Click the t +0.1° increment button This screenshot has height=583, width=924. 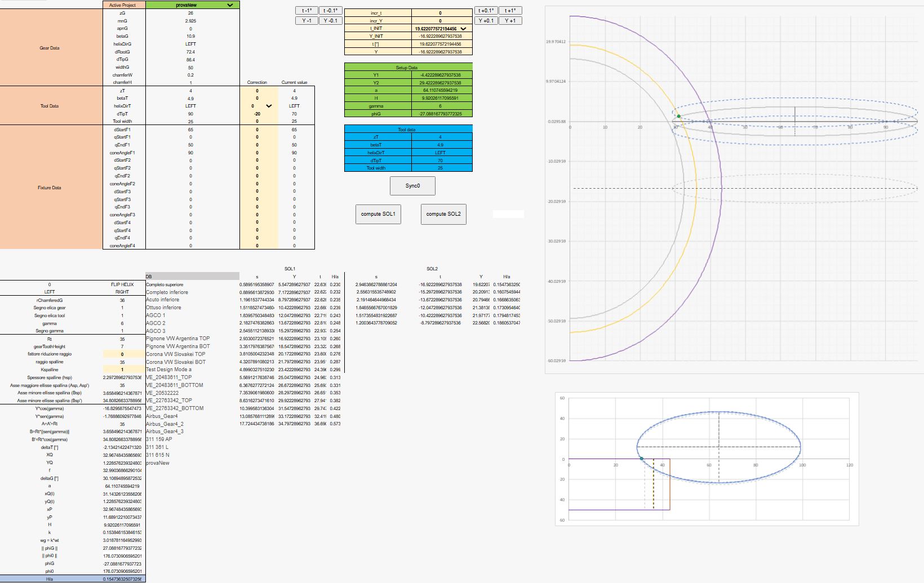(x=486, y=11)
